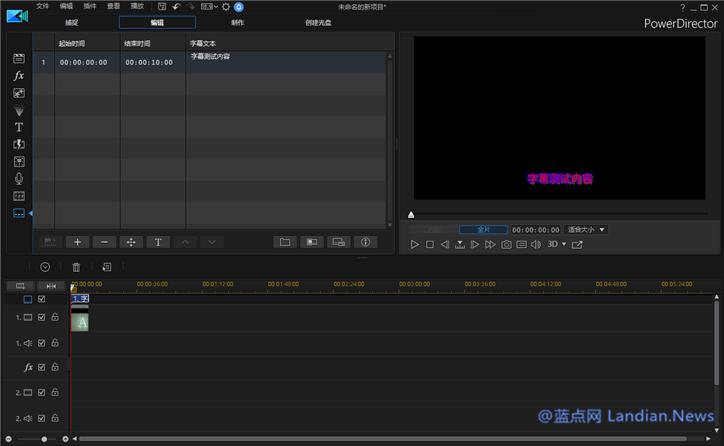Click the 创建光盘 tab
This screenshot has width=724, height=446.
[320, 21]
